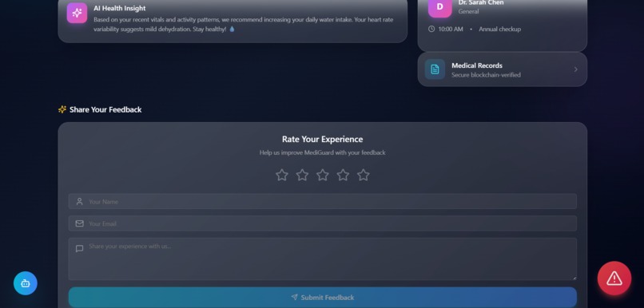Click the 10:00 AM appointment time
The width and height of the screenshot is (644, 308).
[451, 29]
